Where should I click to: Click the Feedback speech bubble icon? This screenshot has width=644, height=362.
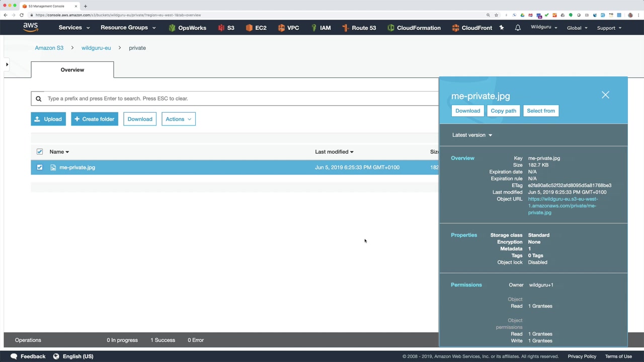14,356
